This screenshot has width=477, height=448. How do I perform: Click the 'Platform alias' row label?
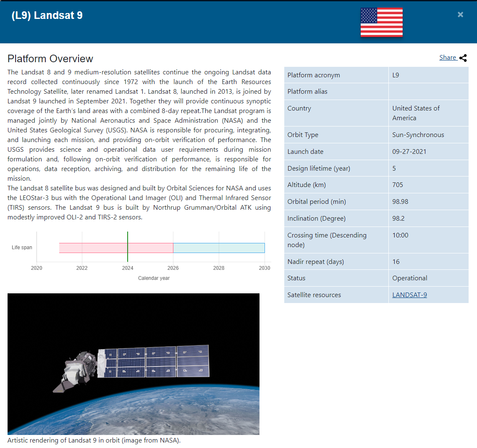coord(307,91)
